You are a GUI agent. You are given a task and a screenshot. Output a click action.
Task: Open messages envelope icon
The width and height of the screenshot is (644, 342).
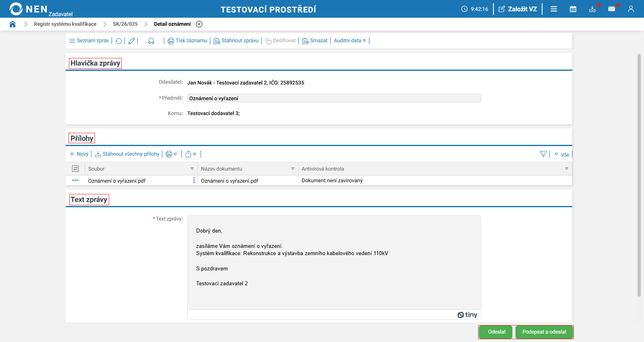[x=612, y=9]
